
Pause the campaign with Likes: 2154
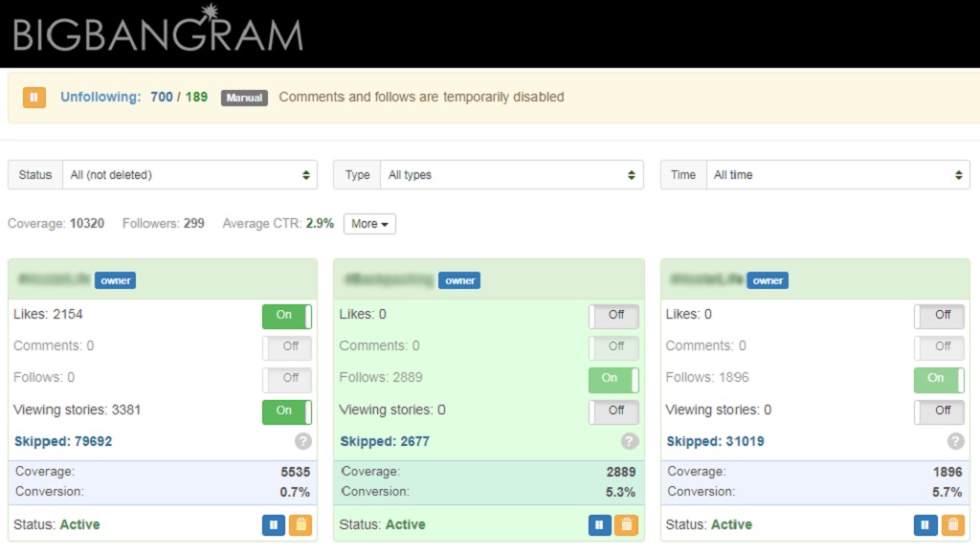tap(273, 525)
